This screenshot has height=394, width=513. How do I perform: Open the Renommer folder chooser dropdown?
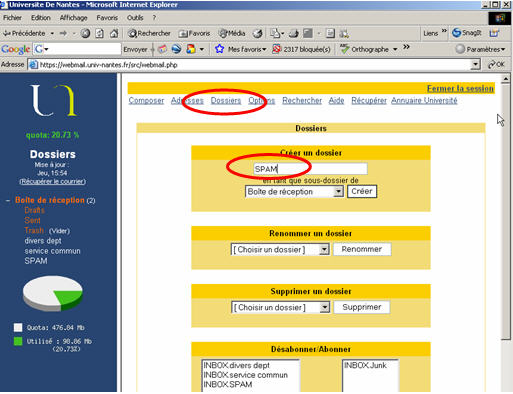(324, 250)
